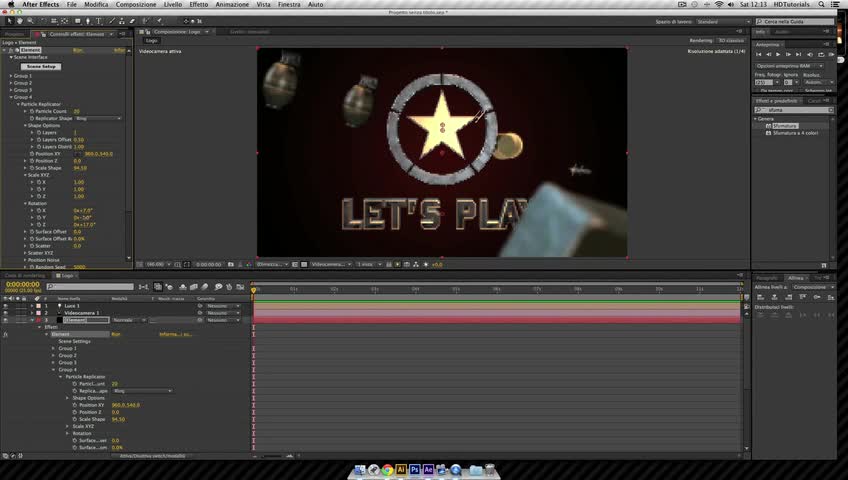Toggle visibility of Videocamera 1 layer
Image resolution: width=848 pixels, height=480 pixels.
[5, 313]
